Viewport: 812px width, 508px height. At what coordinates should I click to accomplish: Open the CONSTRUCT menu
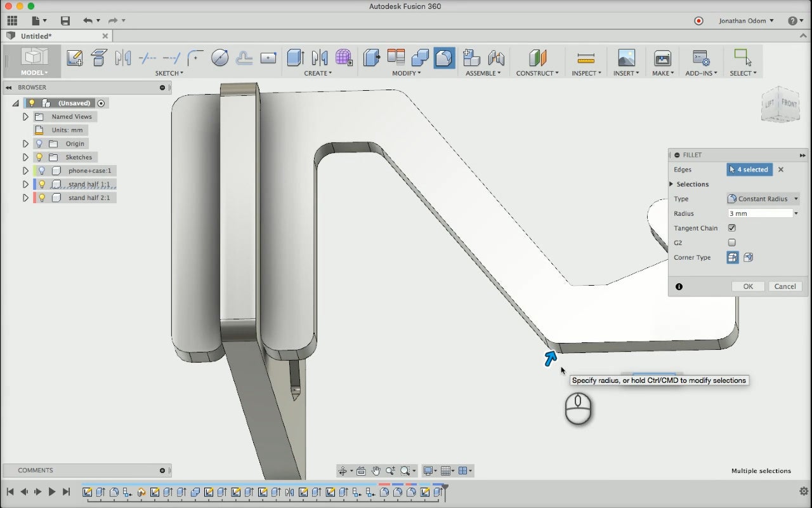coord(537,73)
